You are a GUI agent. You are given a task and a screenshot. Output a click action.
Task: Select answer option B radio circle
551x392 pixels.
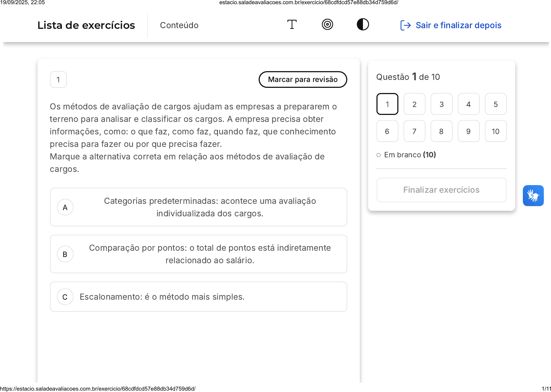pos(65,254)
